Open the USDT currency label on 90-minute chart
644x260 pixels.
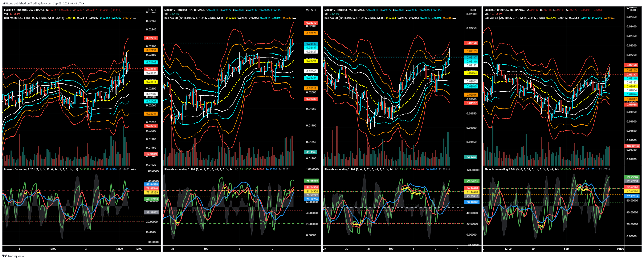pos(473,10)
